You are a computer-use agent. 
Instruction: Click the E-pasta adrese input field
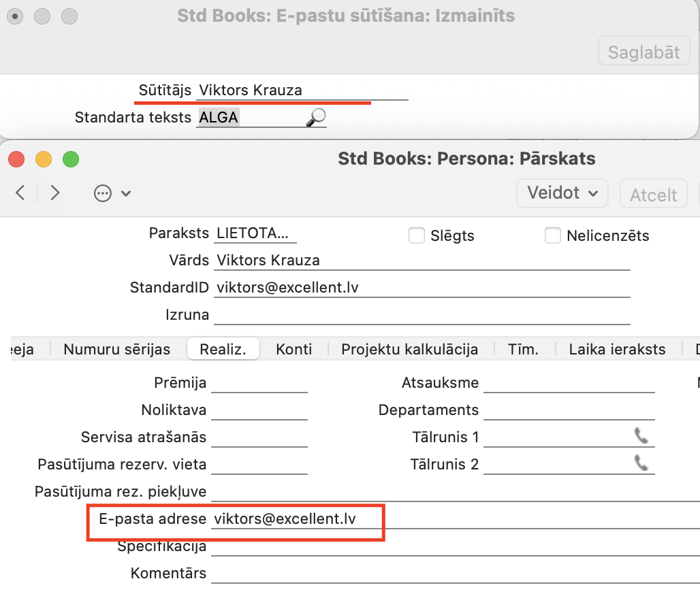[449, 519]
